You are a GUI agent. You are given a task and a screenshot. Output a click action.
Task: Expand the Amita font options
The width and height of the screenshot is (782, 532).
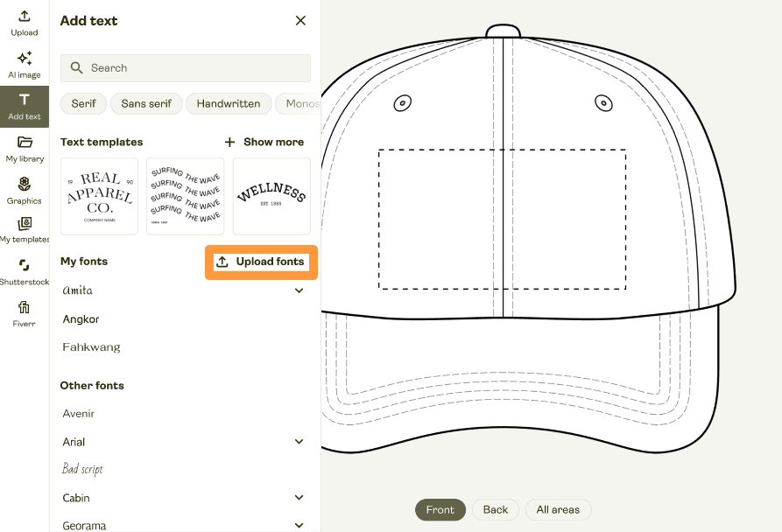click(x=299, y=290)
